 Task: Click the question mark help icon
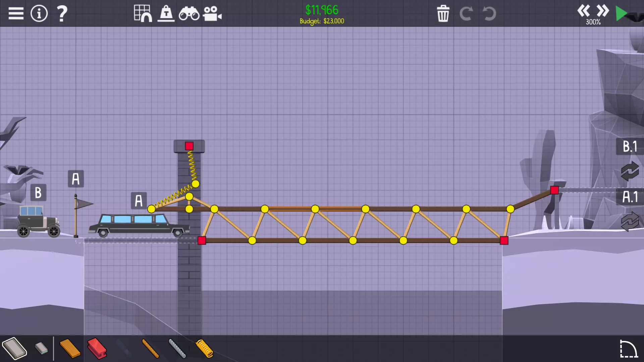(x=62, y=14)
